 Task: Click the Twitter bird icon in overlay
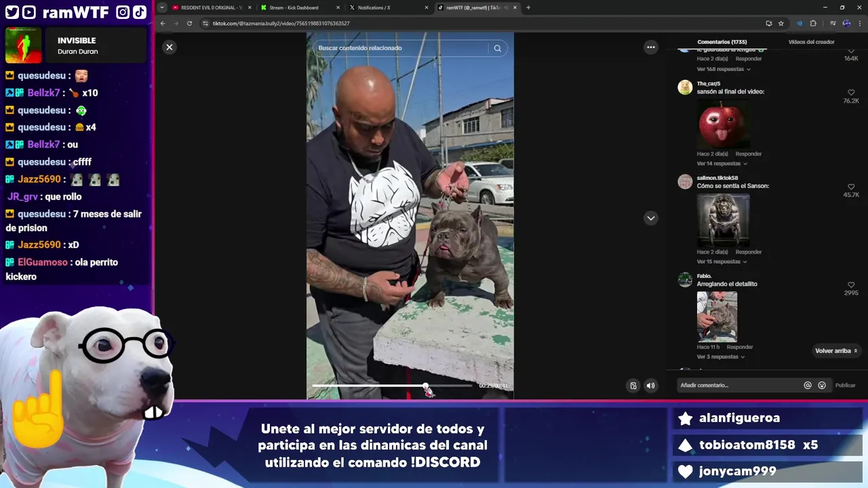tap(12, 12)
